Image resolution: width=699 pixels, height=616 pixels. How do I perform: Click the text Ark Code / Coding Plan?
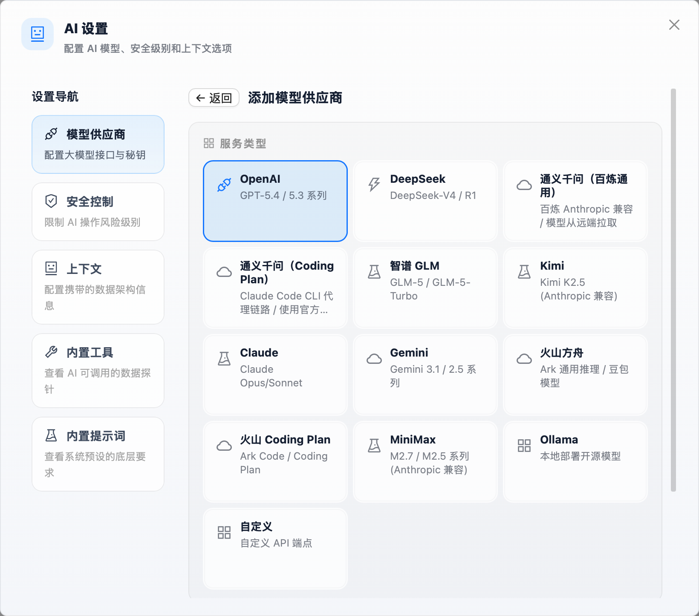pyautogui.click(x=284, y=463)
